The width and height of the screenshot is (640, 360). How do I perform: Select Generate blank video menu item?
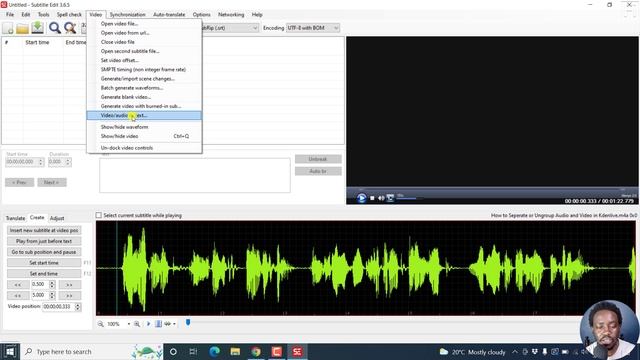144,97
